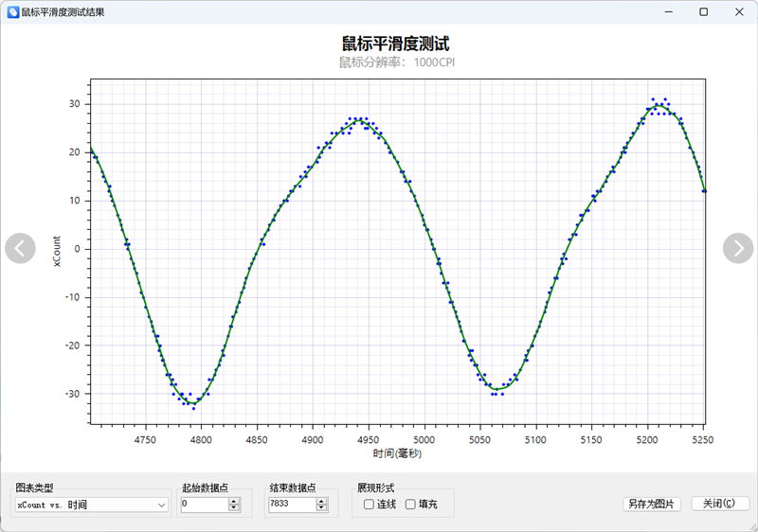Increase 起始数据点 with up arrow
This screenshot has height=532, width=758.
[x=234, y=502]
